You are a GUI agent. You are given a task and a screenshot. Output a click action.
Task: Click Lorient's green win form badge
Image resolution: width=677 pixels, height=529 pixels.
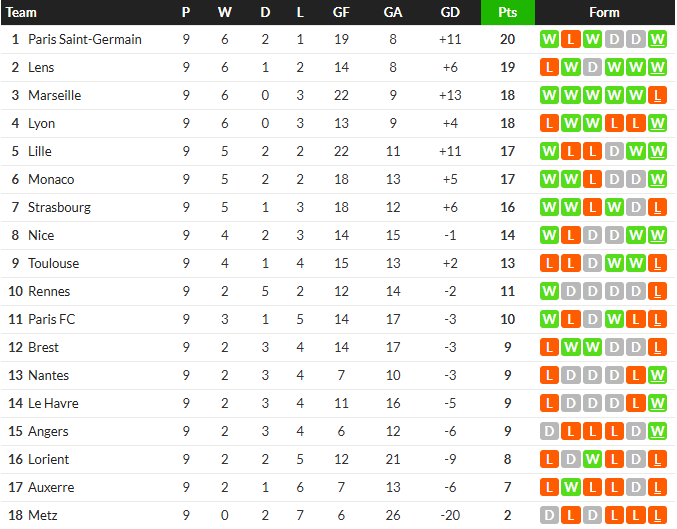click(592, 459)
